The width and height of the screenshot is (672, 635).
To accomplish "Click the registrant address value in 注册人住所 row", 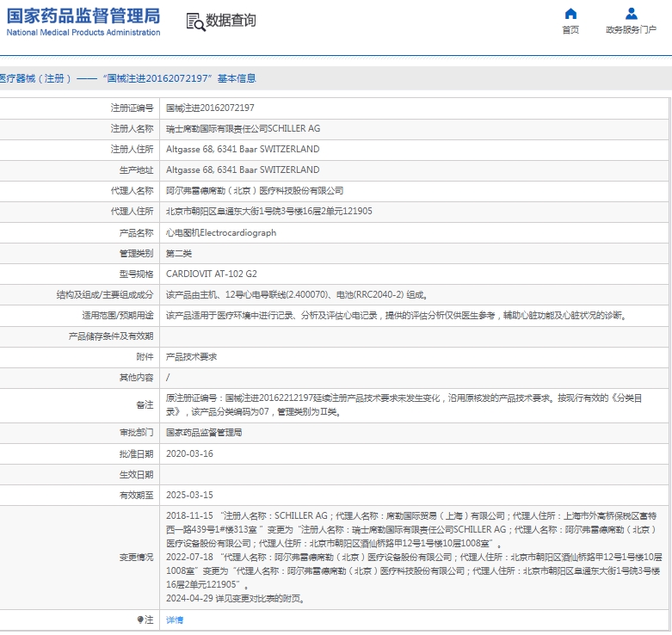I will (243, 149).
